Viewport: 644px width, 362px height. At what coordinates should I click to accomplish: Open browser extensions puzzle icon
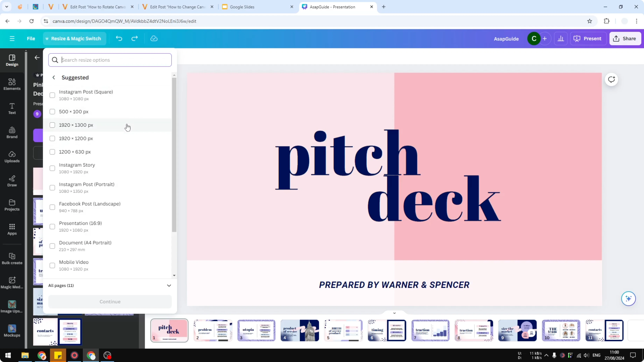(607, 21)
